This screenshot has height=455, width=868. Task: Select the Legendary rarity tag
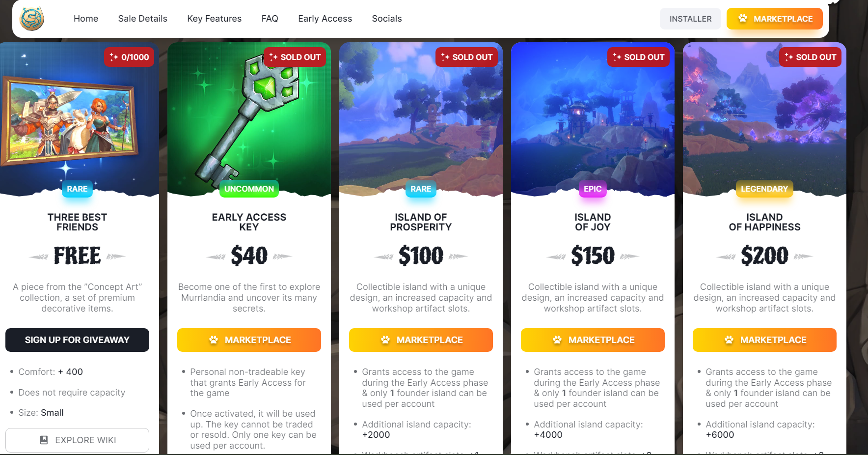pos(764,189)
